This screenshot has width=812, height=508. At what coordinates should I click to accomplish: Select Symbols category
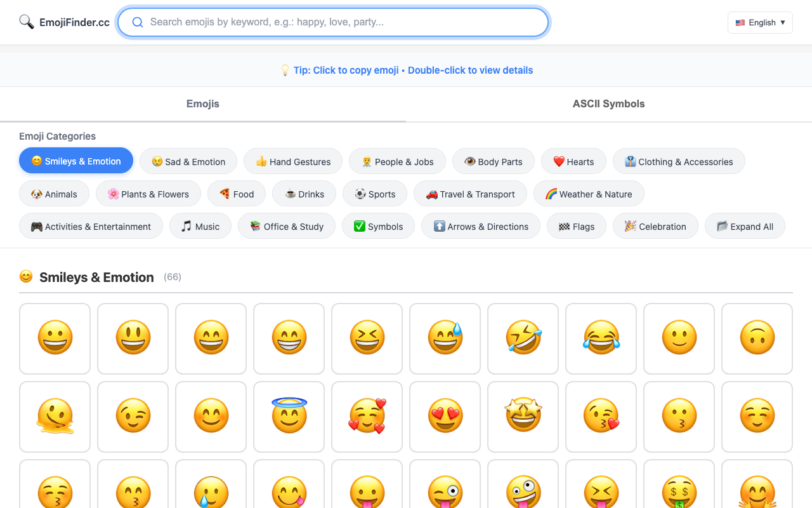click(378, 226)
